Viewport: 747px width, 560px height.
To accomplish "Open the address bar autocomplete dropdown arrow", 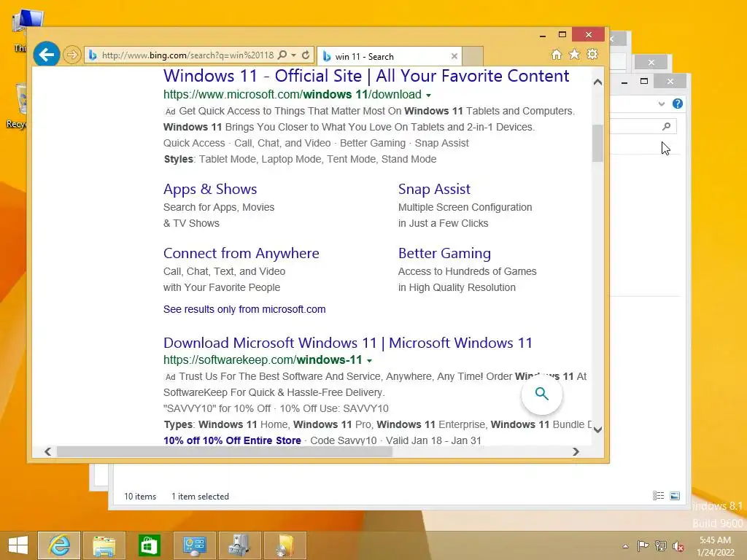I will (294, 55).
